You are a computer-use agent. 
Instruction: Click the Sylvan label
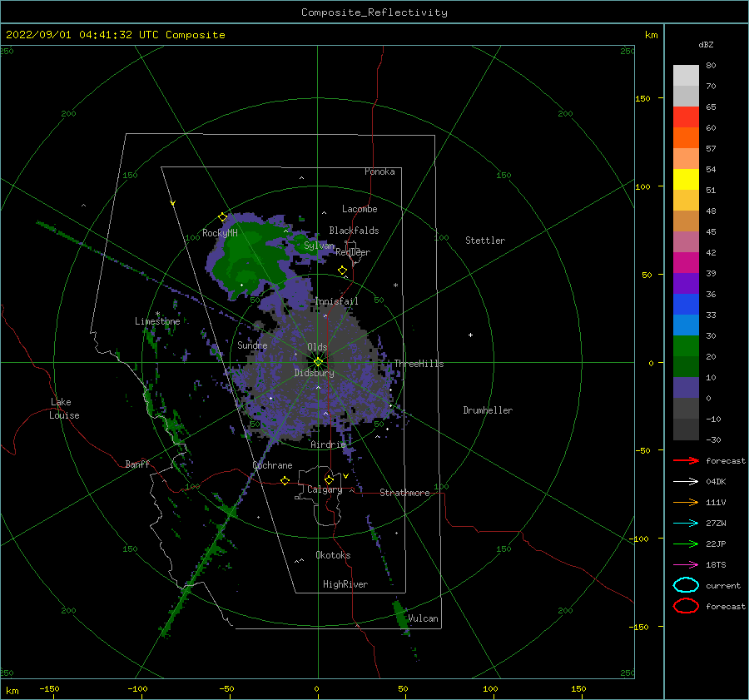[319, 246]
